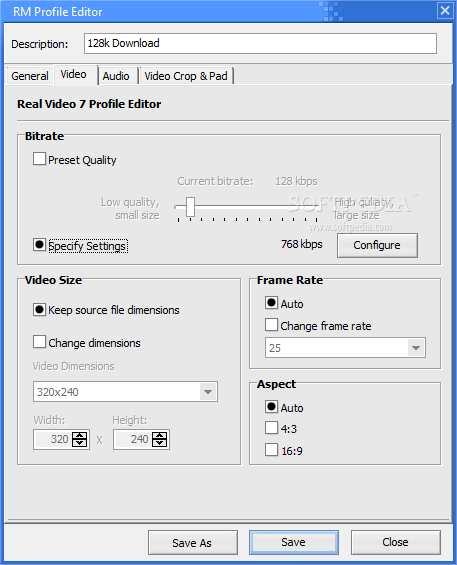Expand the 320x240 video dimensions dropdown
This screenshot has height=565, width=457.
tap(208, 392)
